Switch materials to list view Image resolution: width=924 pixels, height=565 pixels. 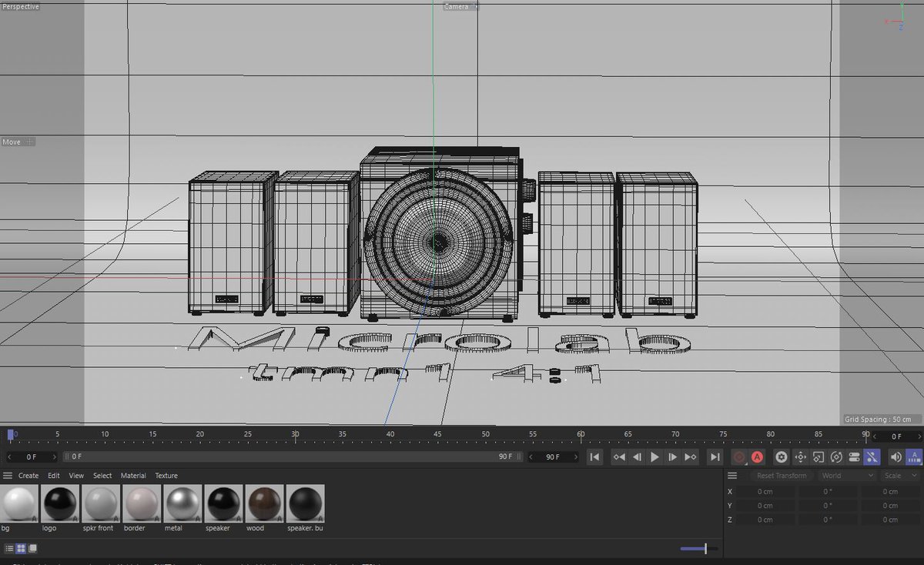tap(9, 549)
